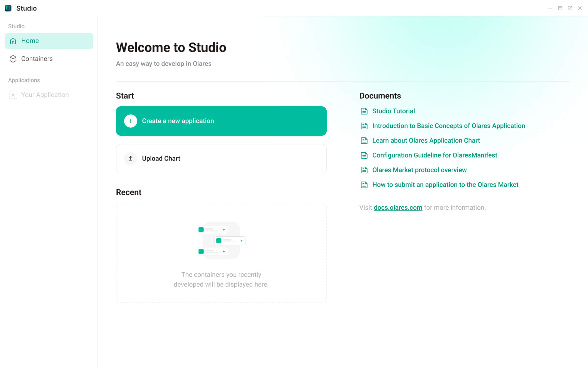The image size is (588, 368).
Task: Open Introduction to Basic Concepts of Olares Application
Action: tap(449, 126)
